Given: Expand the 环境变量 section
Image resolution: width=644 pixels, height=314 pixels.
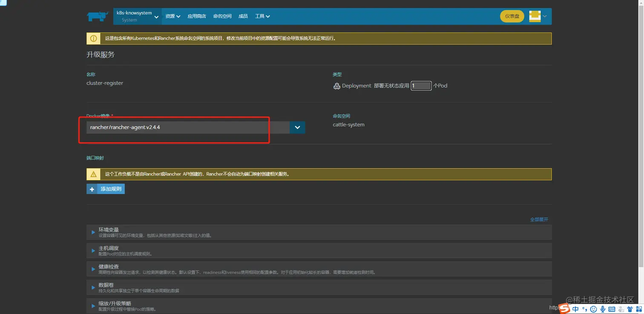Looking at the screenshot, I should click(x=319, y=232).
